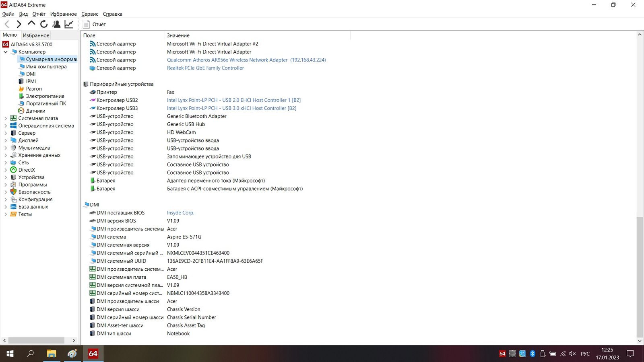Click the AIDA64 v6.33.5700 root node
644x362 pixels.
31,44
